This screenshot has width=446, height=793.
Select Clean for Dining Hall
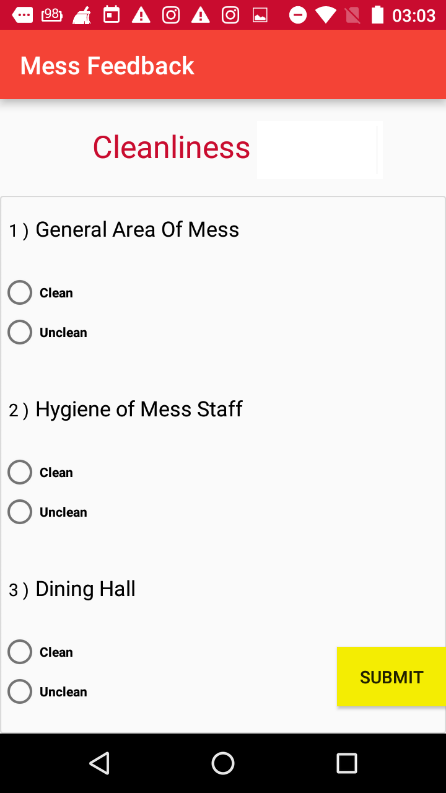tap(40, 652)
